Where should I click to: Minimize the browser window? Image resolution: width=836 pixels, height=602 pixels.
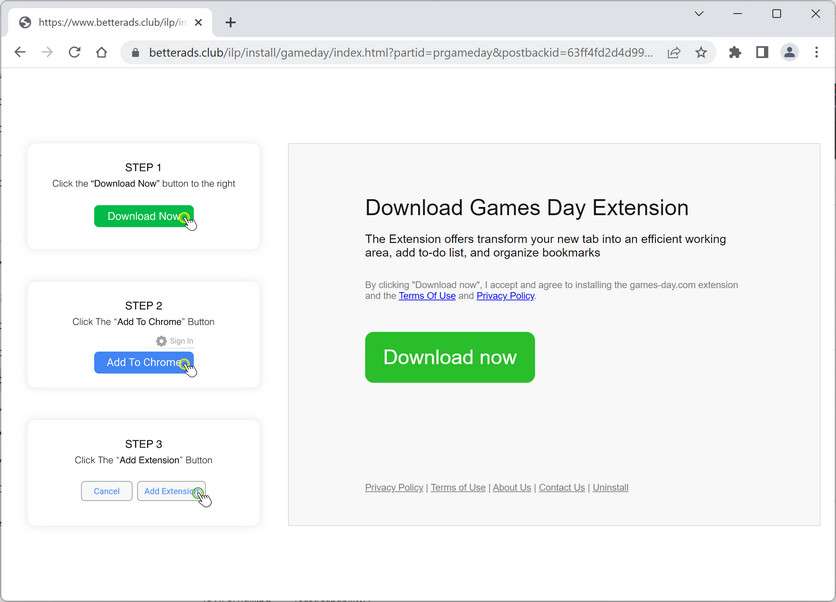[x=738, y=14]
